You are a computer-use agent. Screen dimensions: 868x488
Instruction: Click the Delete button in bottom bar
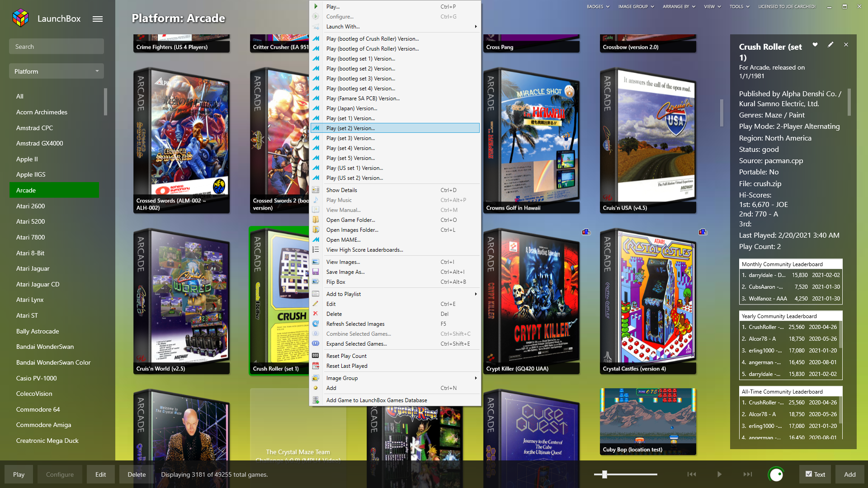137,474
